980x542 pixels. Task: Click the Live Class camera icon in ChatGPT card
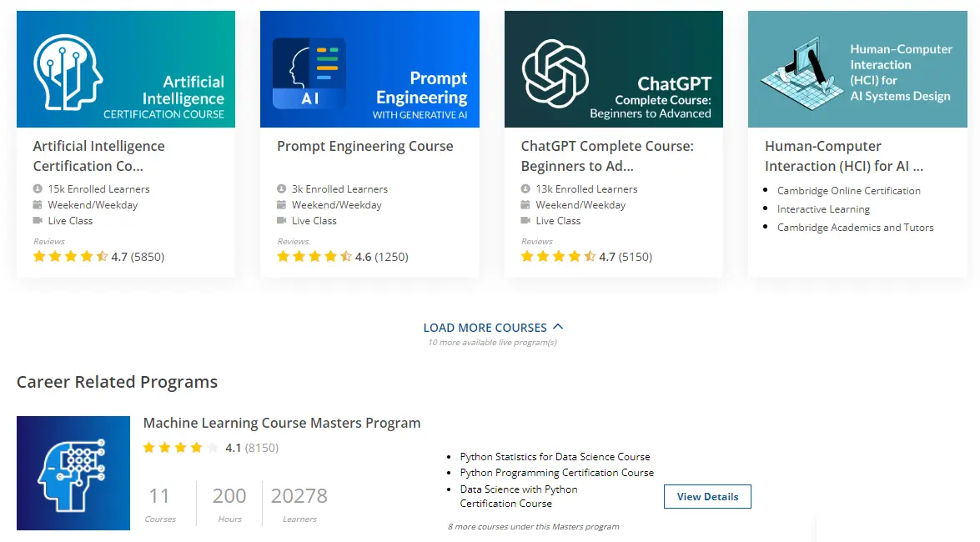point(525,221)
